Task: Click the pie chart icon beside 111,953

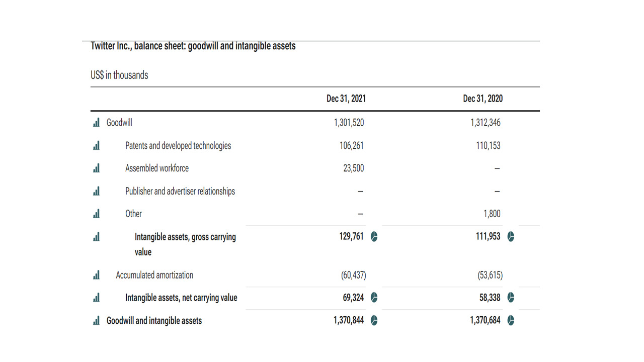Action: (x=511, y=237)
